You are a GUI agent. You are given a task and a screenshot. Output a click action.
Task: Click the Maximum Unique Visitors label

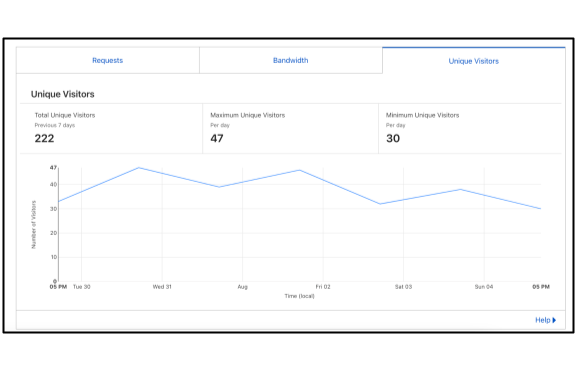[248, 115]
